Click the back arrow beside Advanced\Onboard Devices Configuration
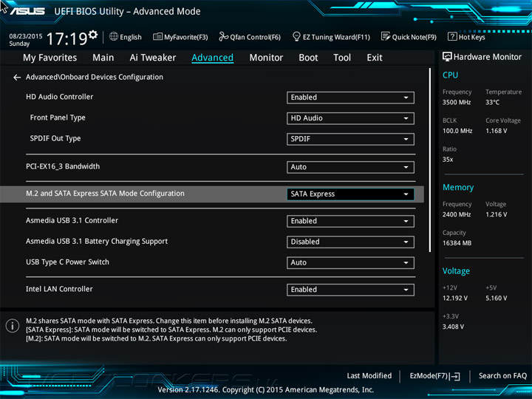 pyautogui.click(x=16, y=78)
